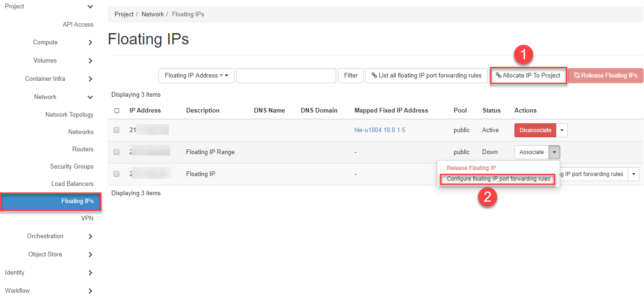
Task: Check the Floating IP Range row checkbox
Action: (116, 152)
